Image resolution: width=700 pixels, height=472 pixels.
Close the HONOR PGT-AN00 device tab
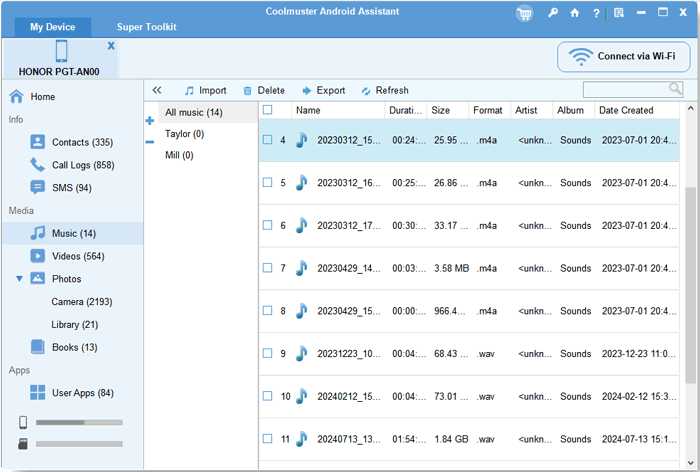click(111, 46)
